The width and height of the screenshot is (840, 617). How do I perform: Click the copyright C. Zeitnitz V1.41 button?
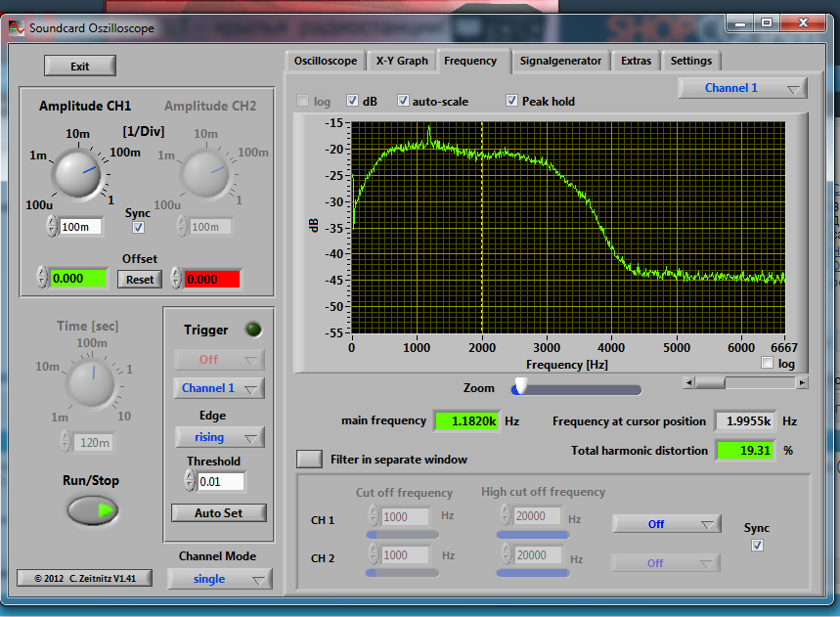point(85,578)
